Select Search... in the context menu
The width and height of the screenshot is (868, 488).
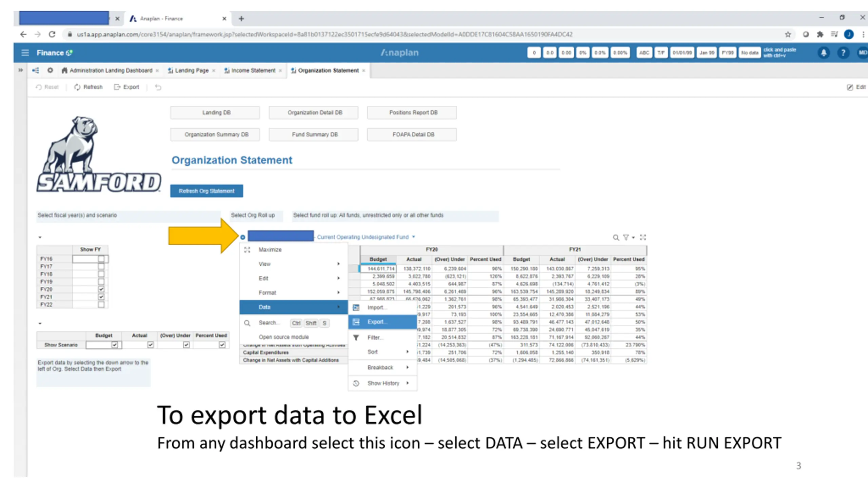point(294,323)
